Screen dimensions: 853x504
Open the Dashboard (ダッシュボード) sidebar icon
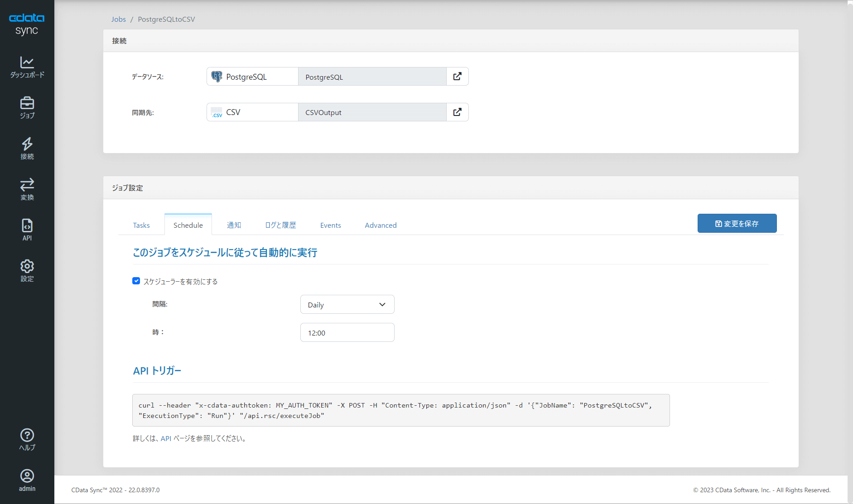27,67
